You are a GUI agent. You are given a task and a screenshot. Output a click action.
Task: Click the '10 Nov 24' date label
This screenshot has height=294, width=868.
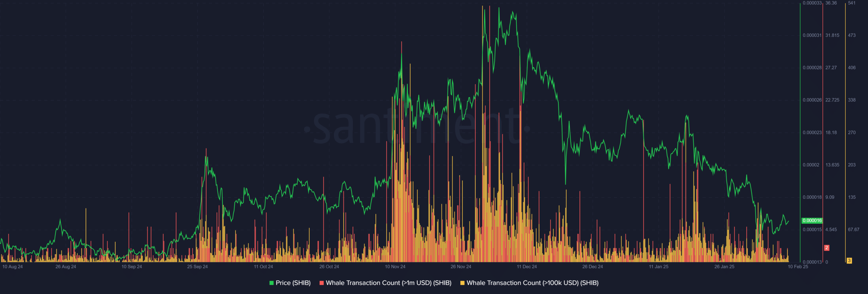[x=395, y=267]
